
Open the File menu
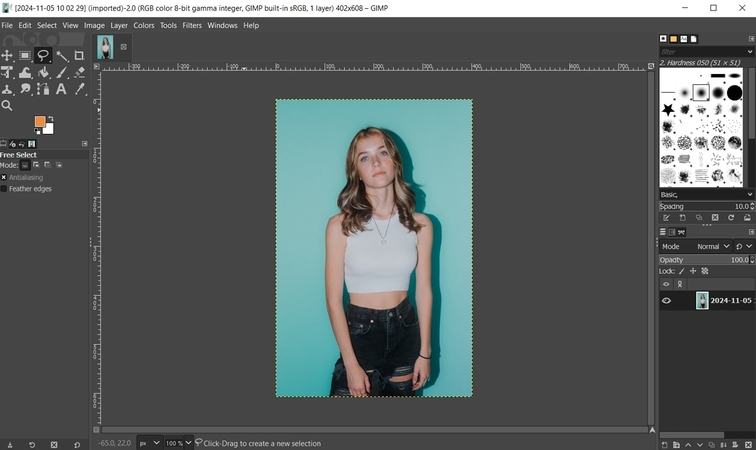coord(7,26)
